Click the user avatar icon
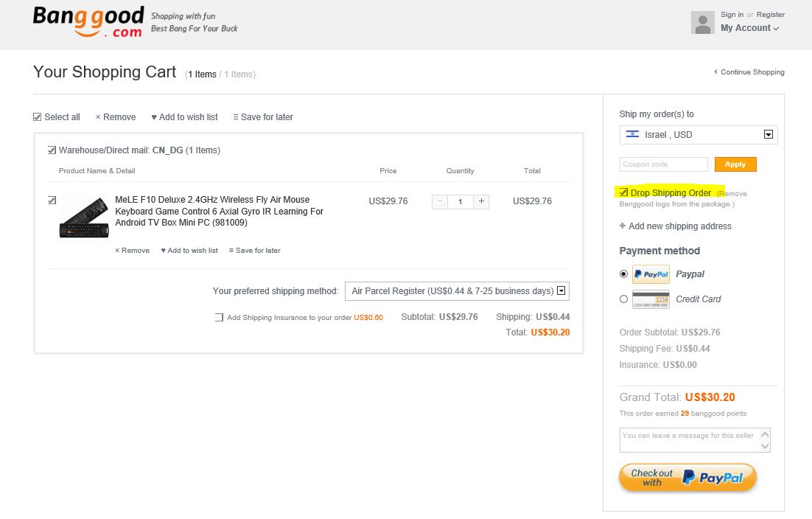 point(702,23)
